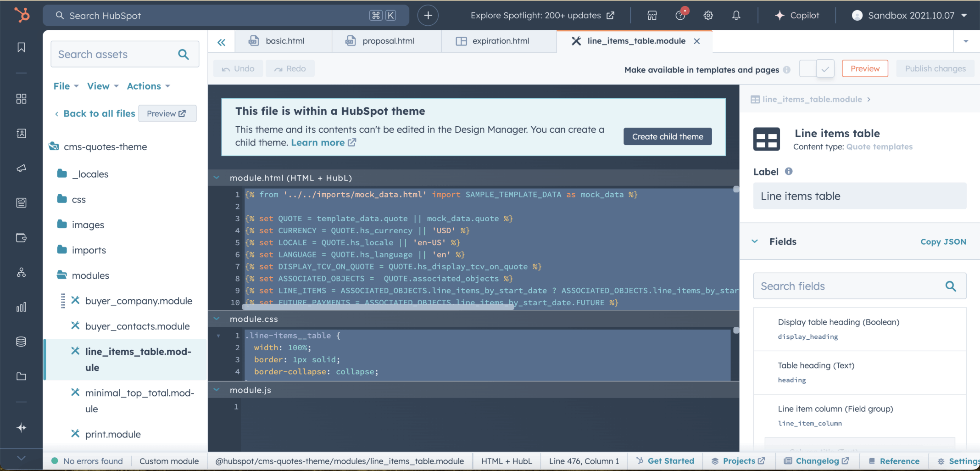The width and height of the screenshot is (980, 471).
Task: Click the Redo button
Action: point(290,68)
